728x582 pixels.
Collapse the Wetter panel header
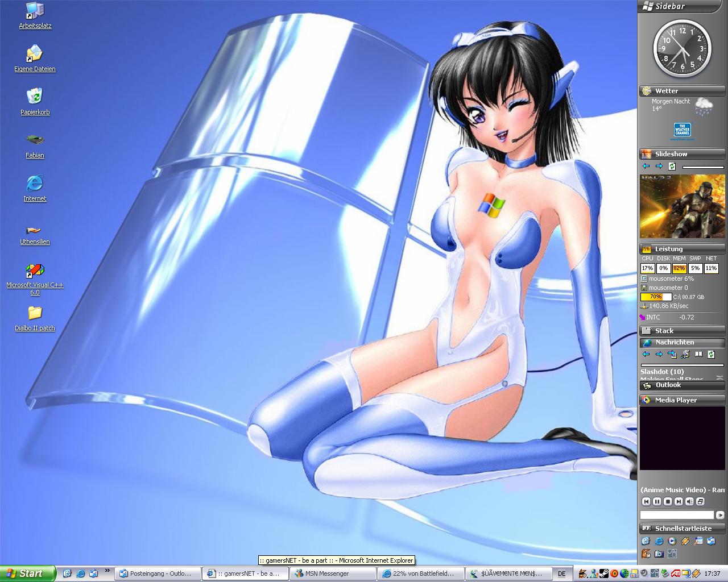(682, 91)
